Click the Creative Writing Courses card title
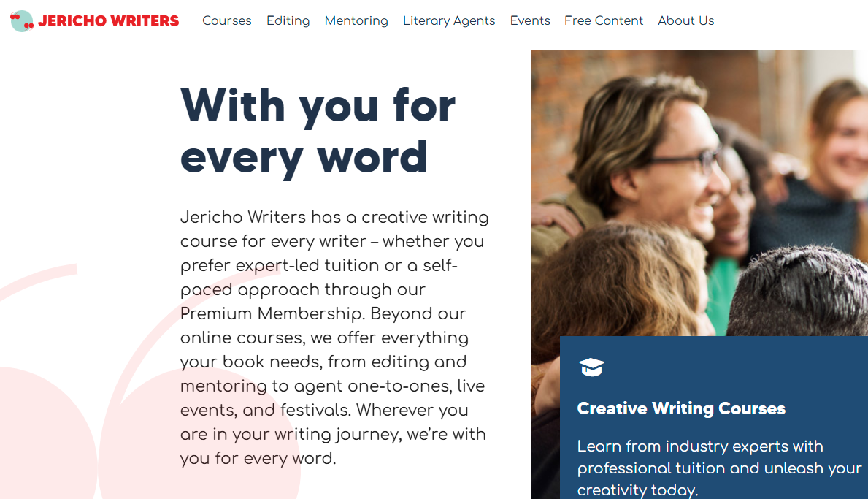This screenshot has width=868, height=499. click(681, 408)
